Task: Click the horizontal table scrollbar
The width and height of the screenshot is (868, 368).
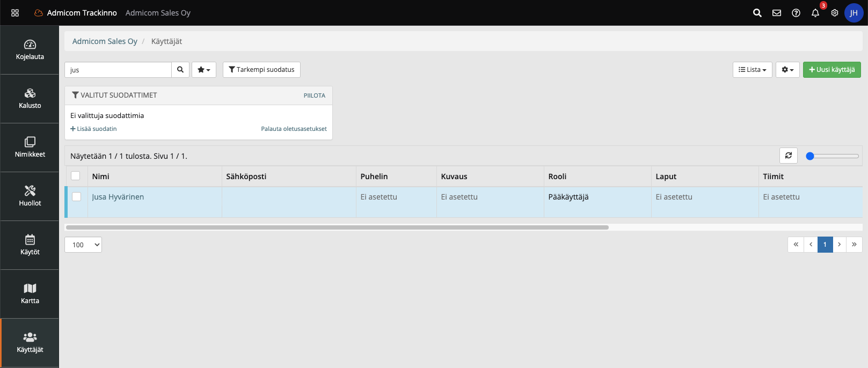Action: (x=337, y=227)
